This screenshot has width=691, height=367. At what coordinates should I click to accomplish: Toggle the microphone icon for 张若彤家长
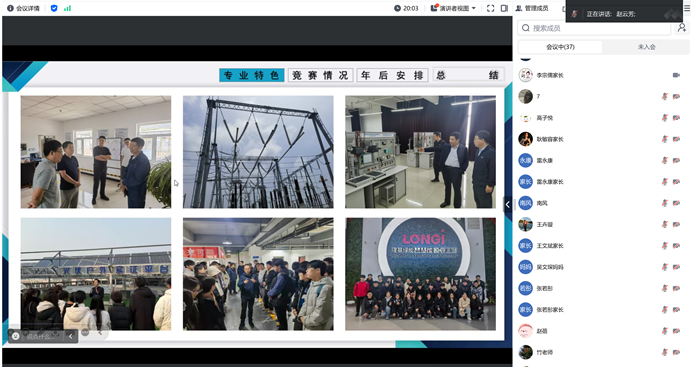[665, 309]
